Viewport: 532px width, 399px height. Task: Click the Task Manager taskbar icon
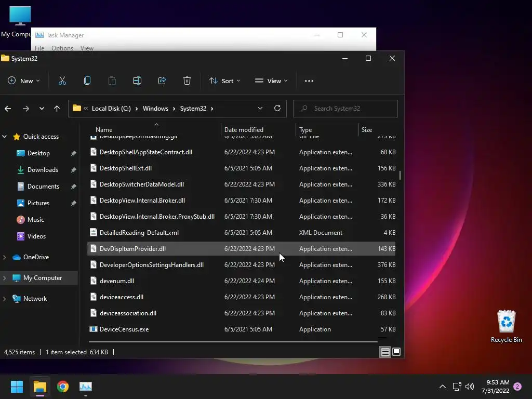click(86, 387)
